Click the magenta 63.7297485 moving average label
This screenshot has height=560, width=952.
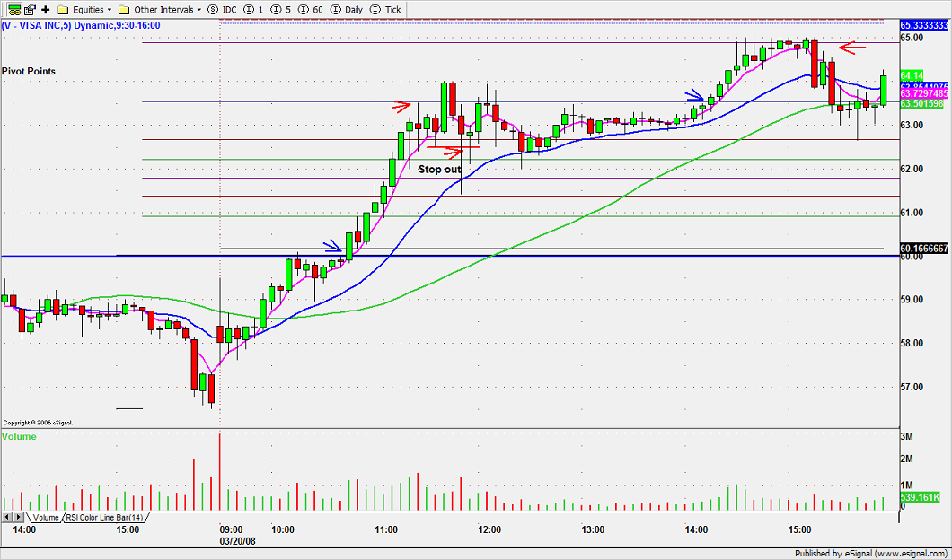(x=923, y=93)
